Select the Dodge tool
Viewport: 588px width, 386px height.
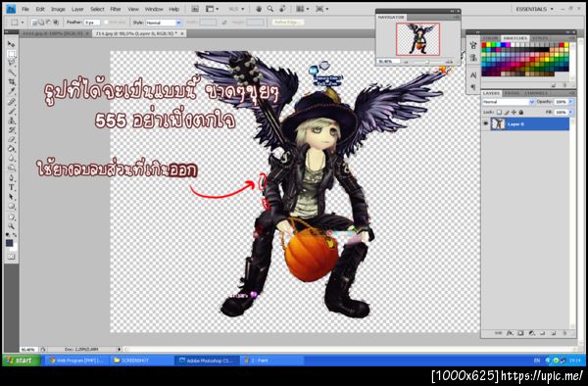[x=11, y=168]
